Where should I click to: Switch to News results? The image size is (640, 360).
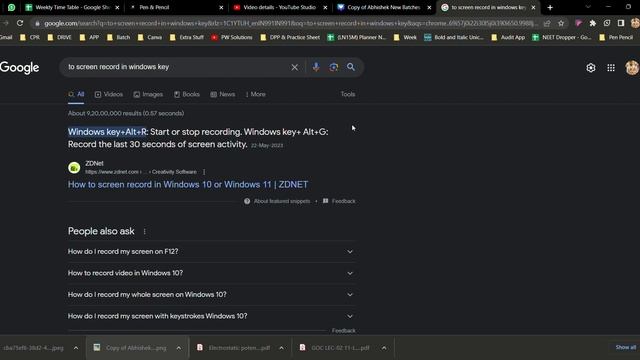223,94
